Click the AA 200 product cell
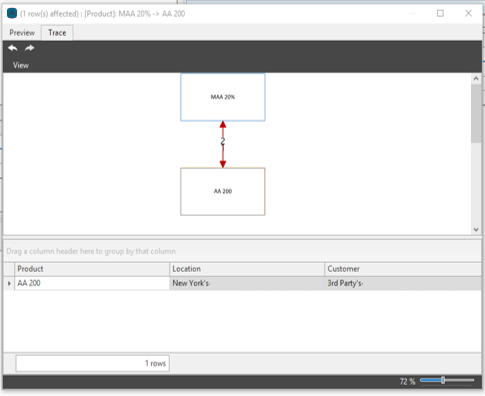 click(x=92, y=283)
